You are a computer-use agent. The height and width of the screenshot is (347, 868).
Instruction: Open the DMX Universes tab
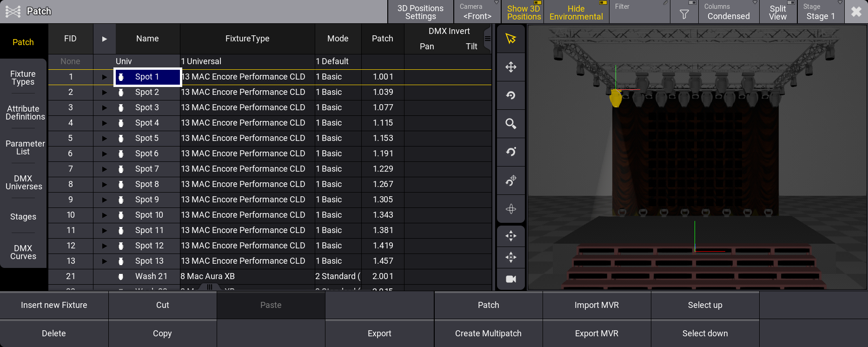pyautogui.click(x=23, y=182)
